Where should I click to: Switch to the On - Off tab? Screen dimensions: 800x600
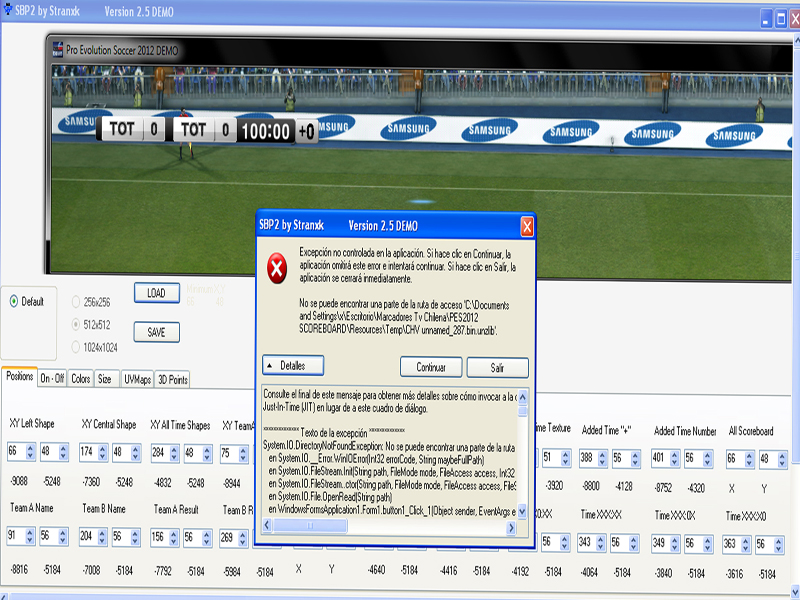(52, 379)
